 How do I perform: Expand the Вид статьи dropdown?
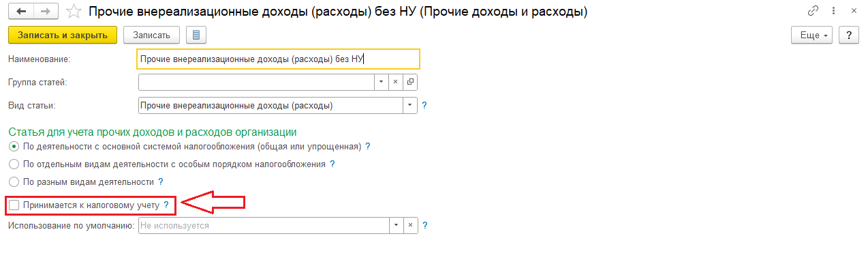pyautogui.click(x=410, y=106)
